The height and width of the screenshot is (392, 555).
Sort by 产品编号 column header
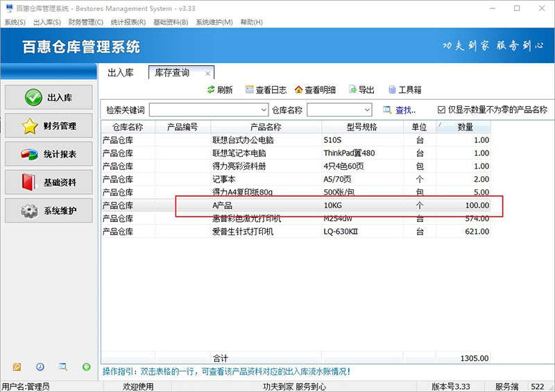click(182, 127)
